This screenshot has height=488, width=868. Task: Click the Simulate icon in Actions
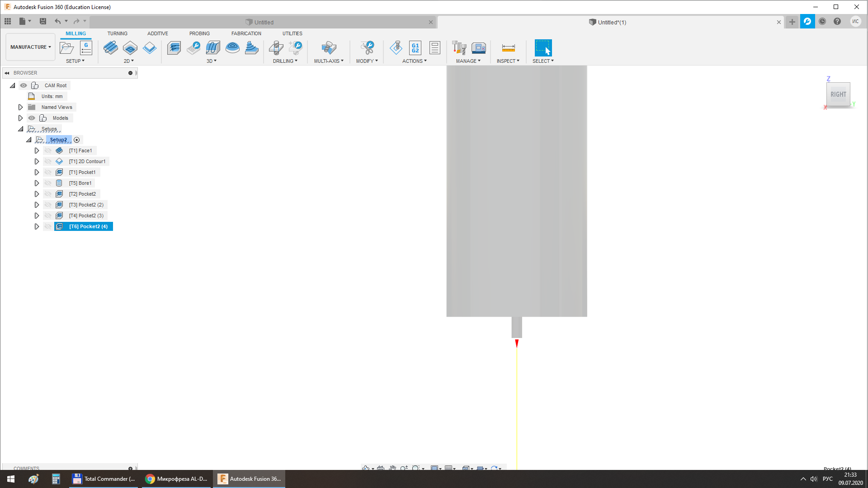click(396, 48)
